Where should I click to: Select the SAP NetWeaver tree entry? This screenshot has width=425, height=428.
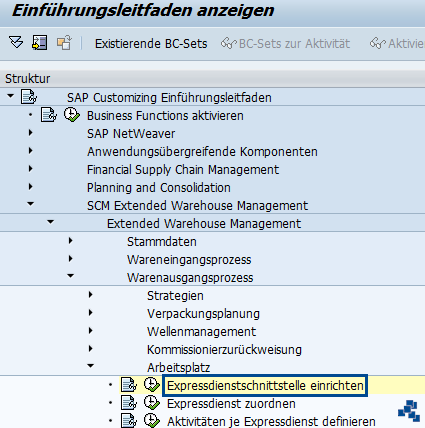point(131,134)
